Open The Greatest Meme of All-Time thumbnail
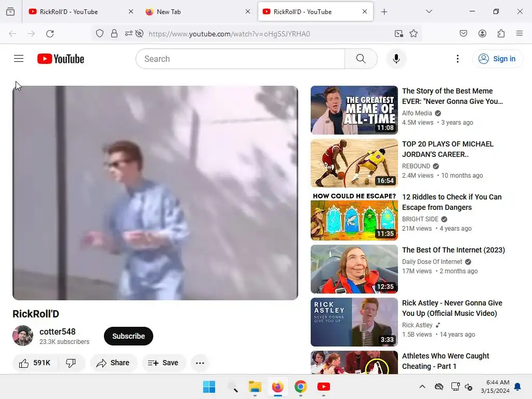 [354, 110]
